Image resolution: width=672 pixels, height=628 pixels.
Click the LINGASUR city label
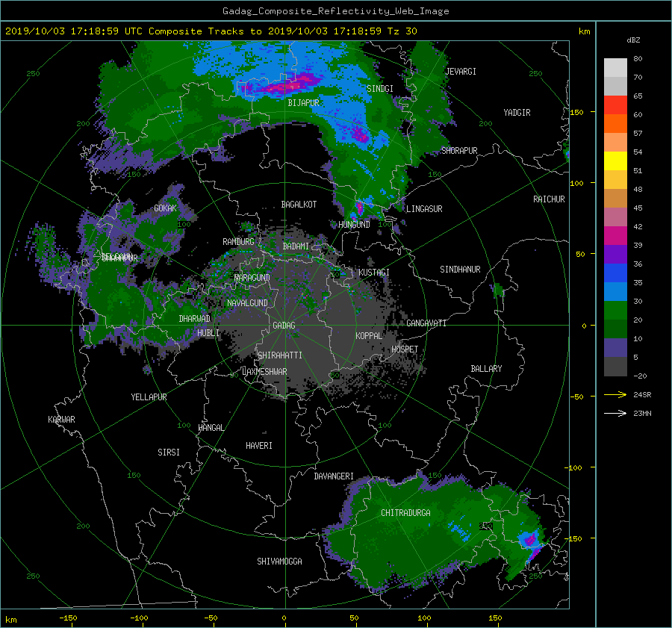click(x=424, y=209)
